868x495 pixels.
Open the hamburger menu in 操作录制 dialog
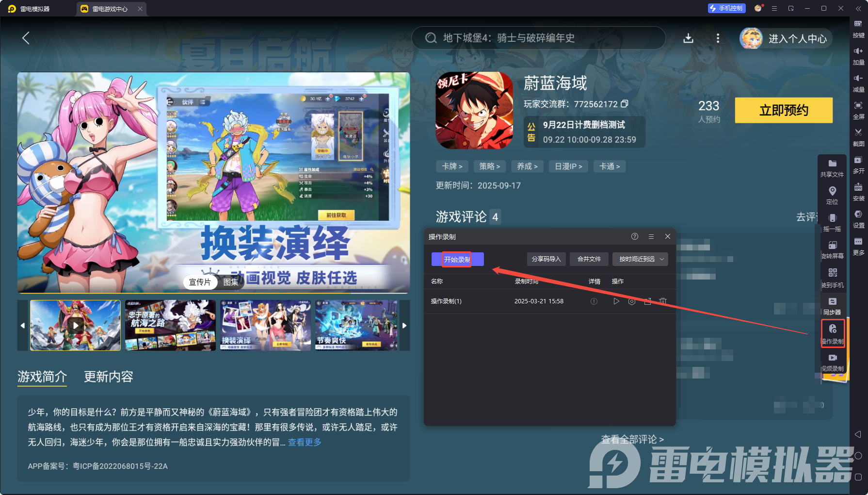click(651, 236)
